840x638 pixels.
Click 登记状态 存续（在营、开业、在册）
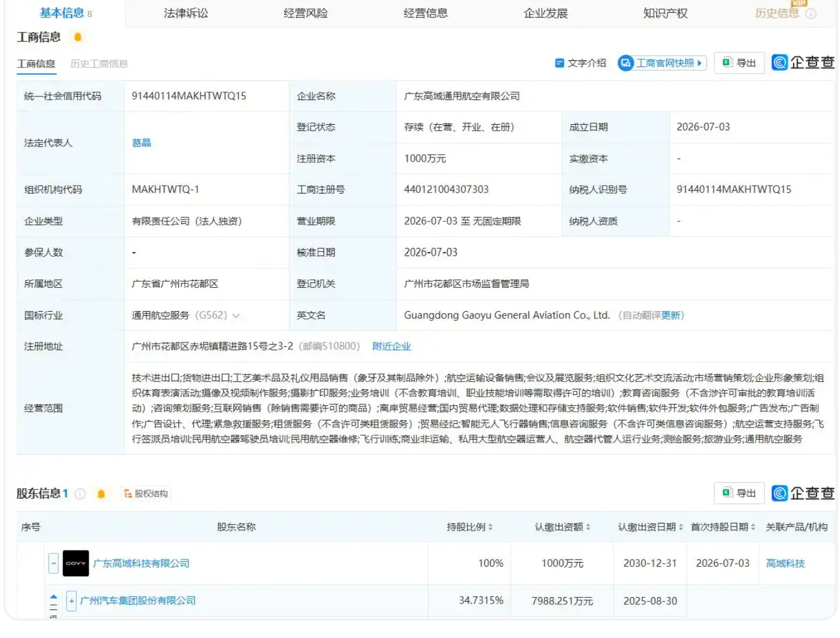pyautogui.click(x=459, y=127)
